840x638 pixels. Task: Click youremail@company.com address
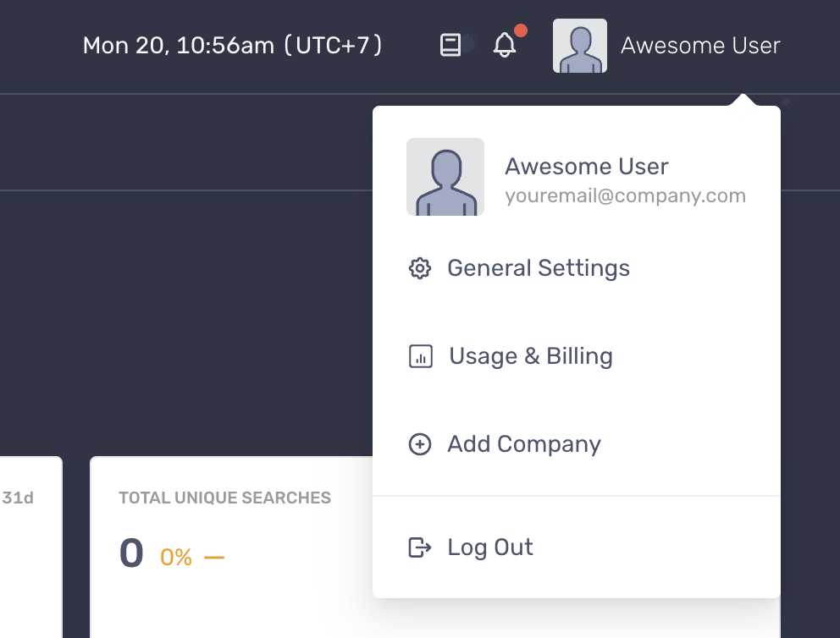click(625, 196)
